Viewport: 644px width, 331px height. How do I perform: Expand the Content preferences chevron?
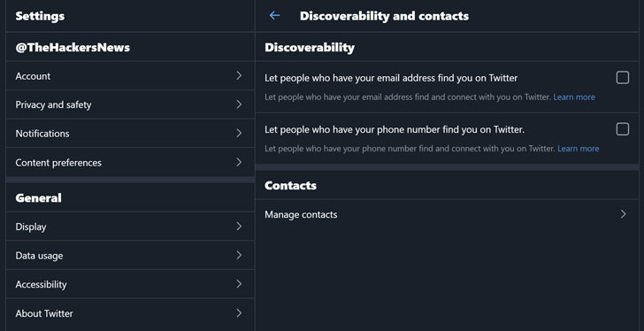coord(239,162)
